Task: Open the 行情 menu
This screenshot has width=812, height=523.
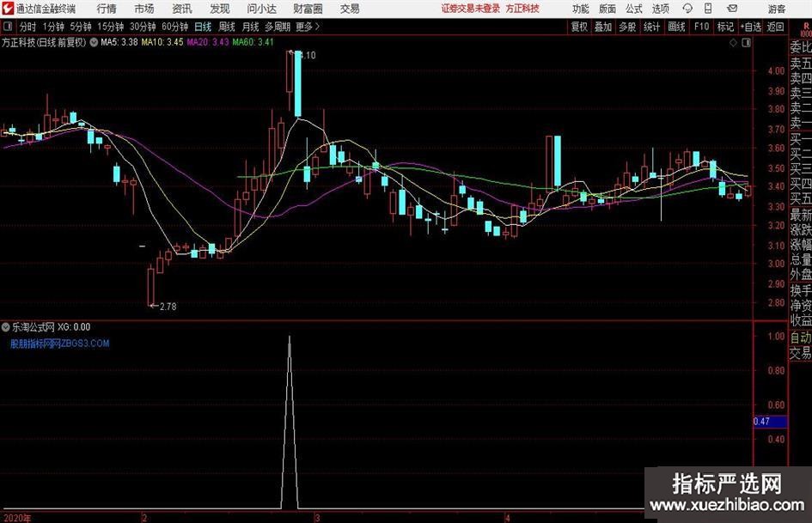Action: point(107,9)
